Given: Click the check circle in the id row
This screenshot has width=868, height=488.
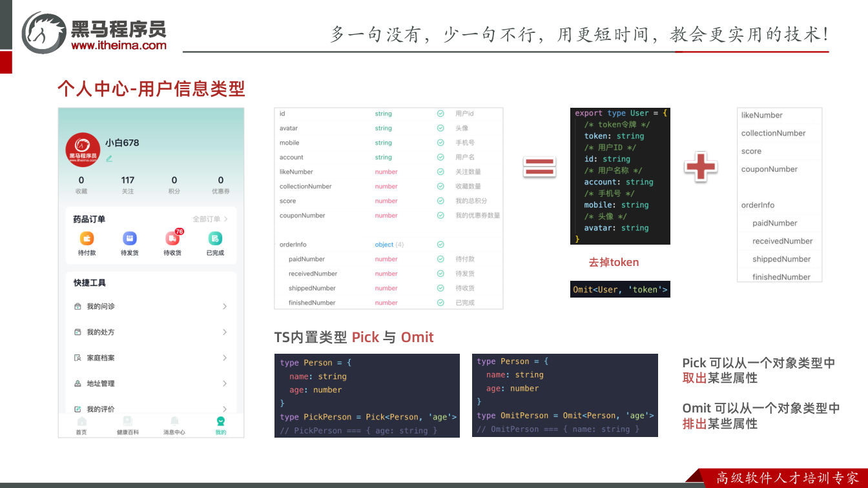Looking at the screenshot, I should pos(440,114).
